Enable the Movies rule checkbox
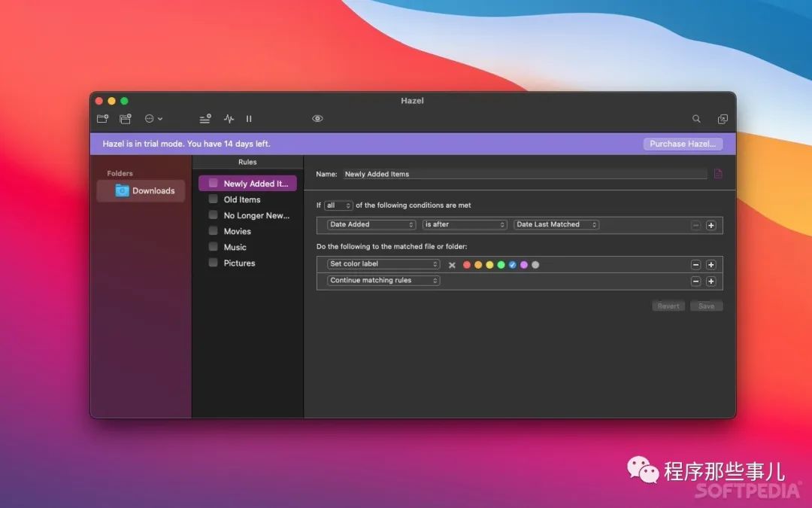The image size is (812, 508). pyautogui.click(x=213, y=231)
